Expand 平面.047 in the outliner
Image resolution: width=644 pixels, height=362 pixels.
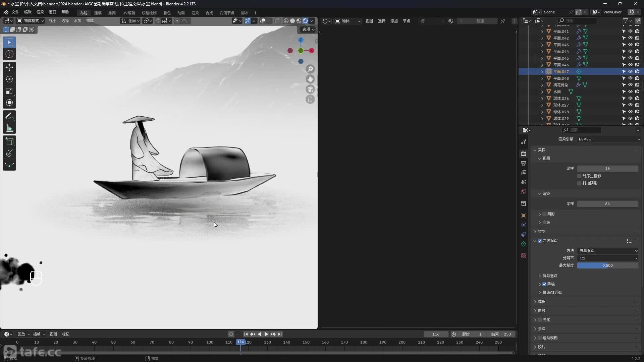pyautogui.click(x=542, y=72)
